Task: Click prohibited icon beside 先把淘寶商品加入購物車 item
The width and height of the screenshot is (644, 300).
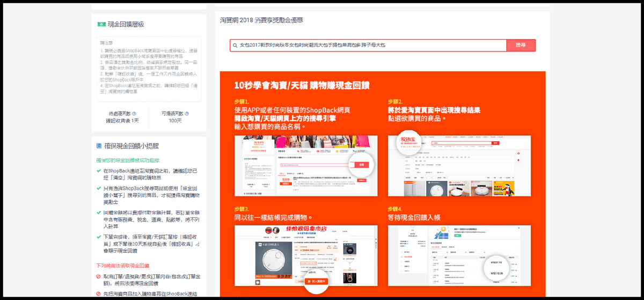Action: [99, 294]
